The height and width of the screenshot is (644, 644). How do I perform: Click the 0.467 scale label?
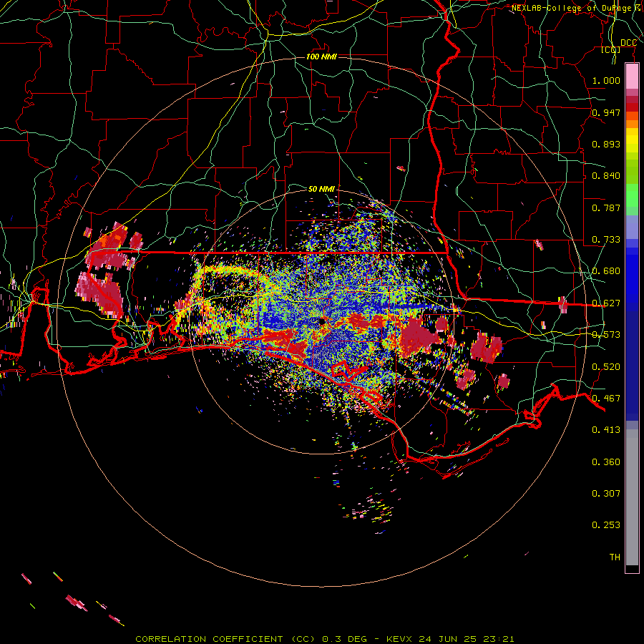click(606, 399)
